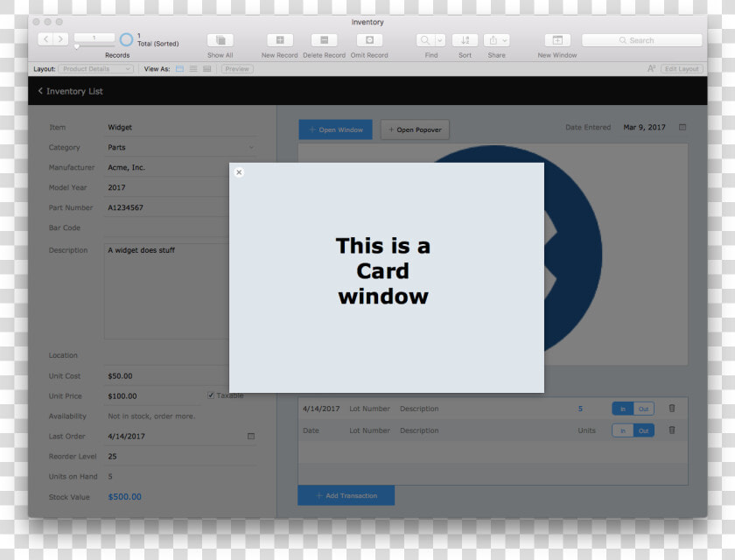Screen dimensions: 735x560
Task: Click the Delete Record toolbar icon
Action: (324, 40)
